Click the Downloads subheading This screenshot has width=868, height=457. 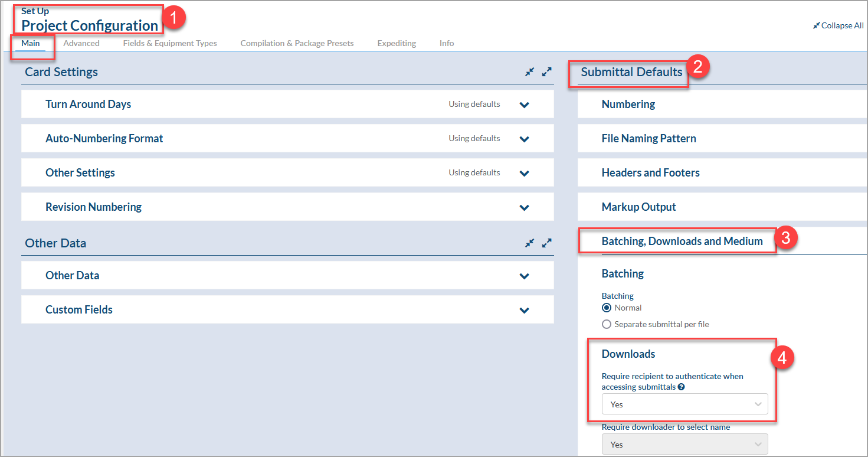628,354
